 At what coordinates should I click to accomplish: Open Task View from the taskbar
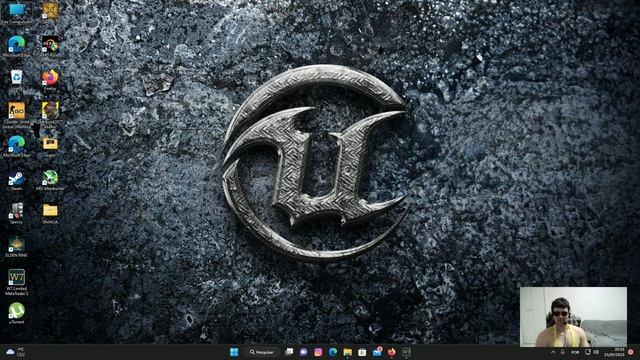tap(289, 352)
